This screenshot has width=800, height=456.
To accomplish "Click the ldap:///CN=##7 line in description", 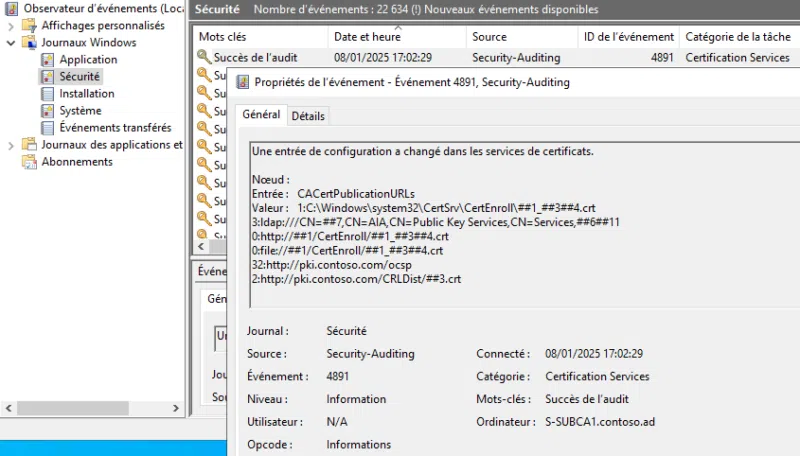I will click(436, 222).
